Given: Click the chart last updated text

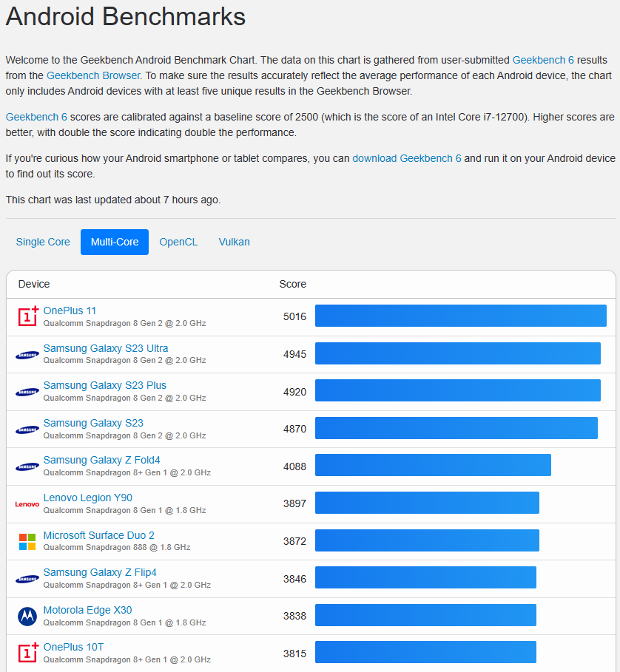Looking at the screenshot, I should point(112,200).
